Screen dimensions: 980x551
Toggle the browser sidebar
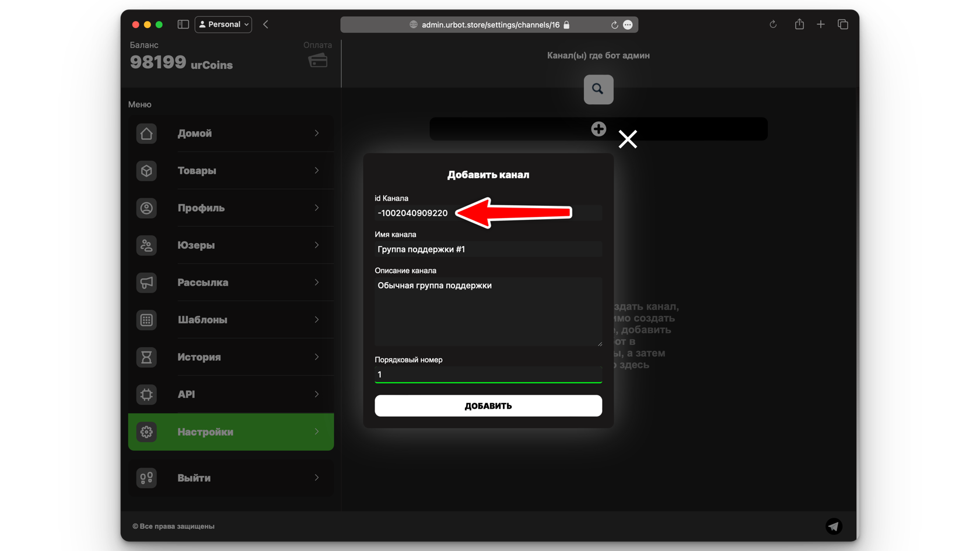click(x=183, y=24)
